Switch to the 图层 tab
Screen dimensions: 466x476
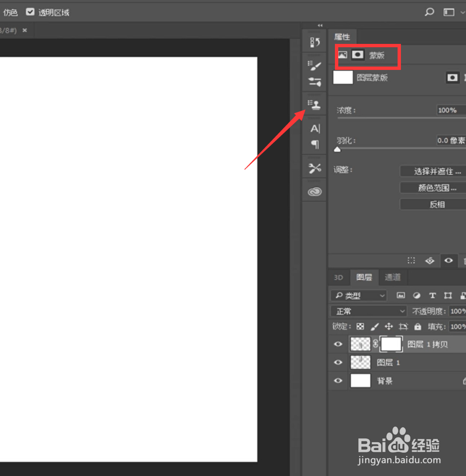tap(364, 277)
